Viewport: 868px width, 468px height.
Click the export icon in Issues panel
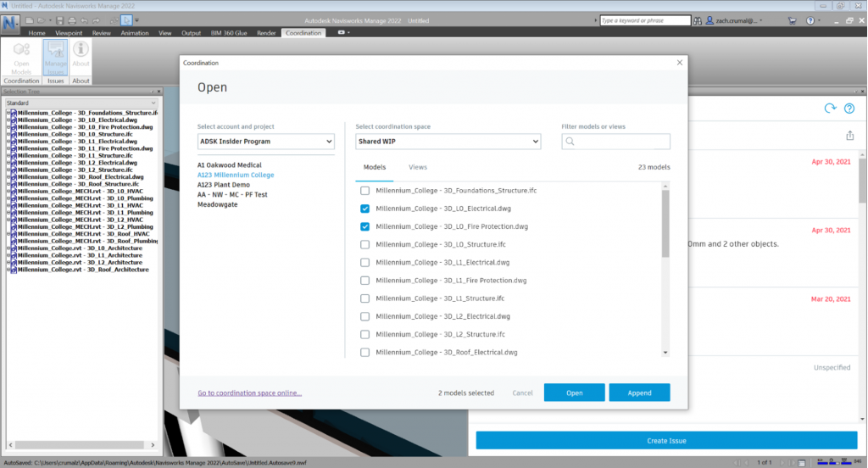[x=849, y=136]
